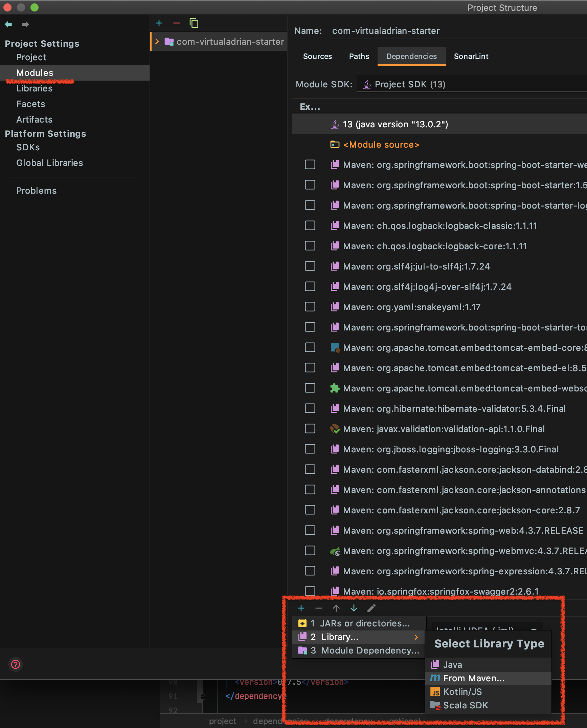Check export for jul-to-slf4j:1.7.24
This screenshot has height=728, width=587.
(x=310, y=266)
